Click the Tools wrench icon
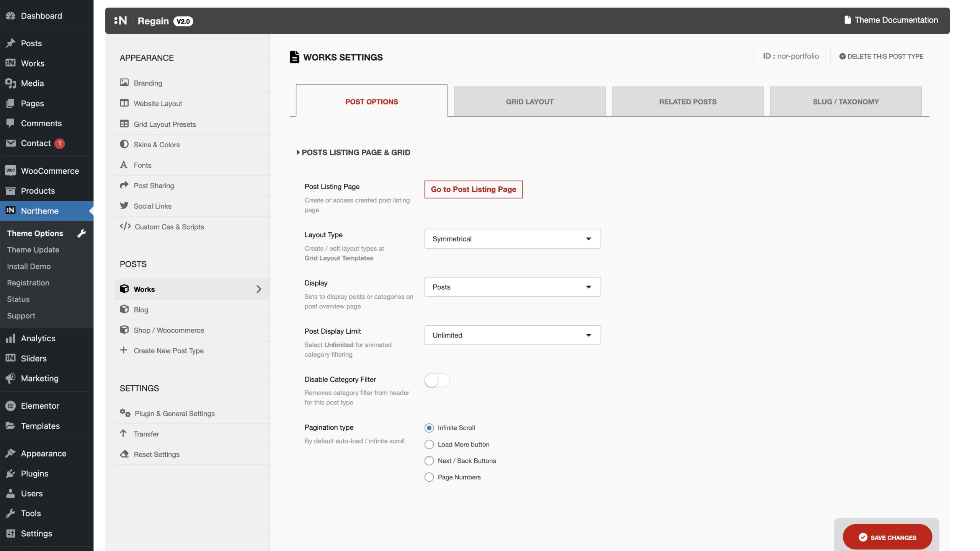The image size is (980, 551). coord(10,513)
